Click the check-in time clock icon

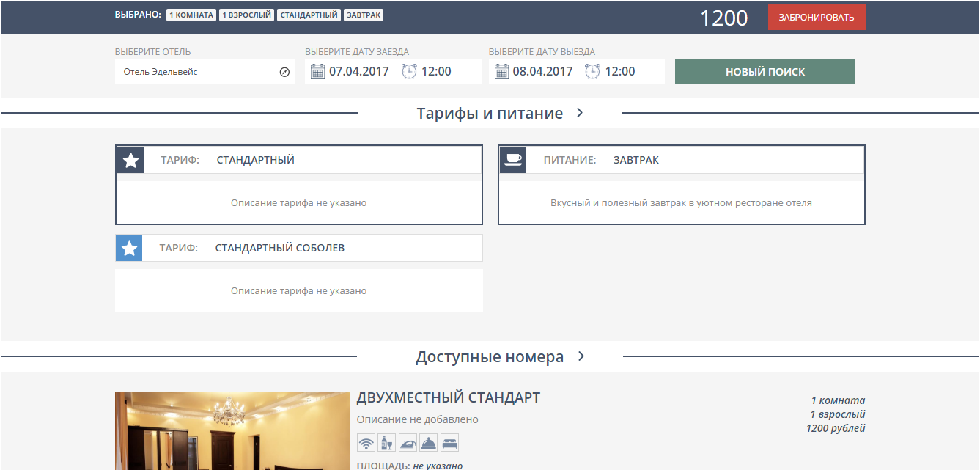point(409,72)
